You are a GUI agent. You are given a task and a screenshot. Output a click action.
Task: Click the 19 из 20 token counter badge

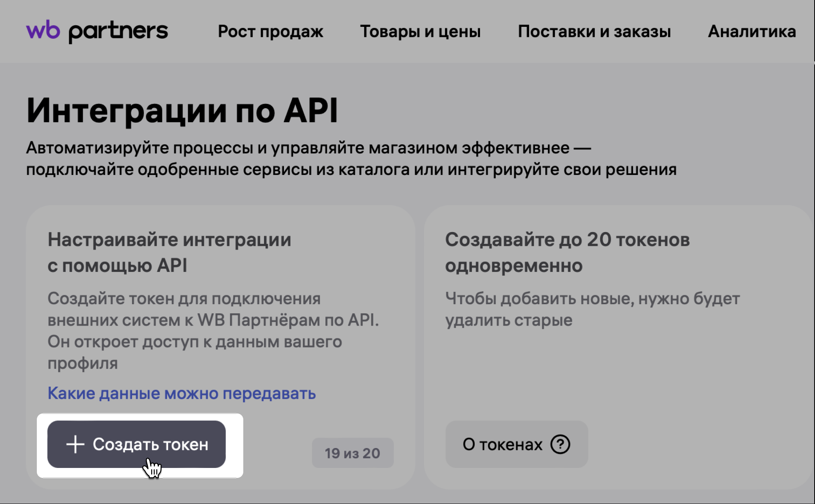coord(352,453)
